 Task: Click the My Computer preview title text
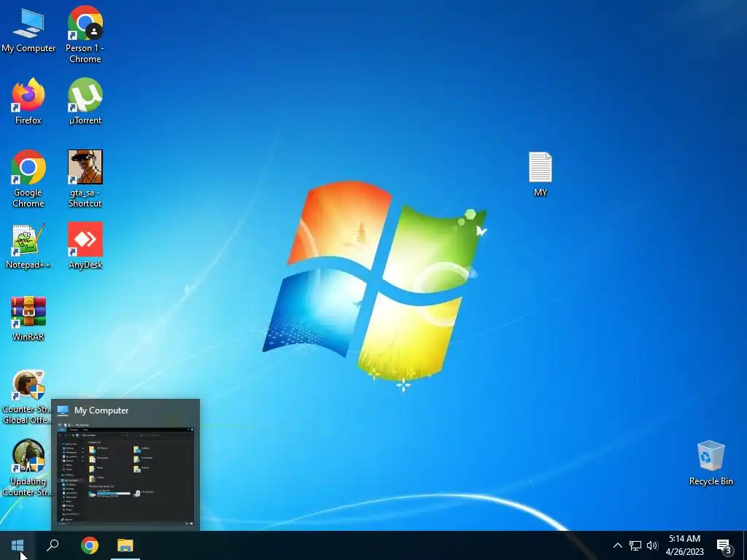(x=101, y=411)
